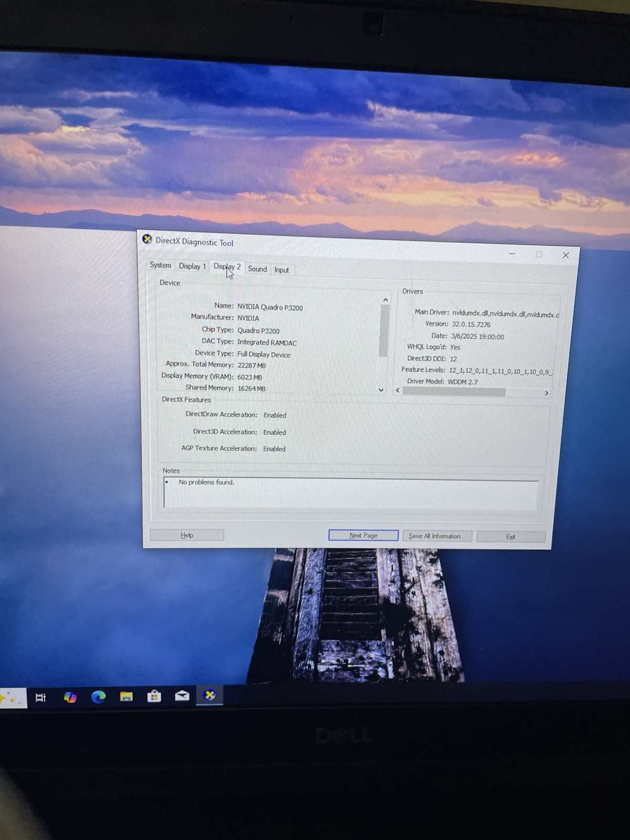Select 'Full Display Device' value

click(x=264, y=354)
